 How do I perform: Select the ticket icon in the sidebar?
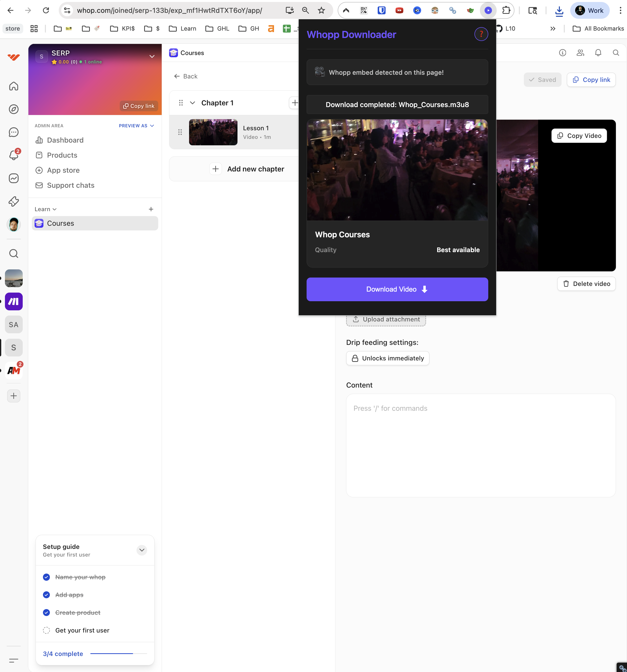pos(14,202)
